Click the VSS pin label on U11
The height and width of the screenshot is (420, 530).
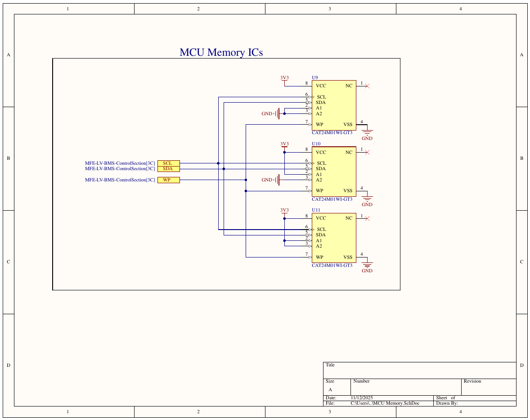(x=348, y=257)
